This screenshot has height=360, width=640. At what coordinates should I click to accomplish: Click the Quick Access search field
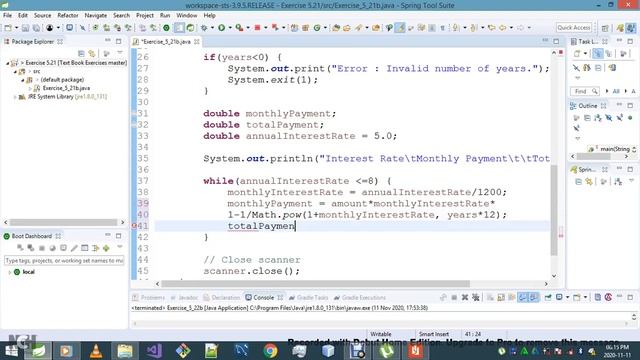pos(573,28)
